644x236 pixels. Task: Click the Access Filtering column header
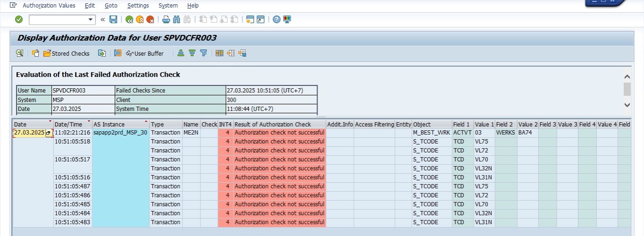pyautogui.click(x=374, y=125)
